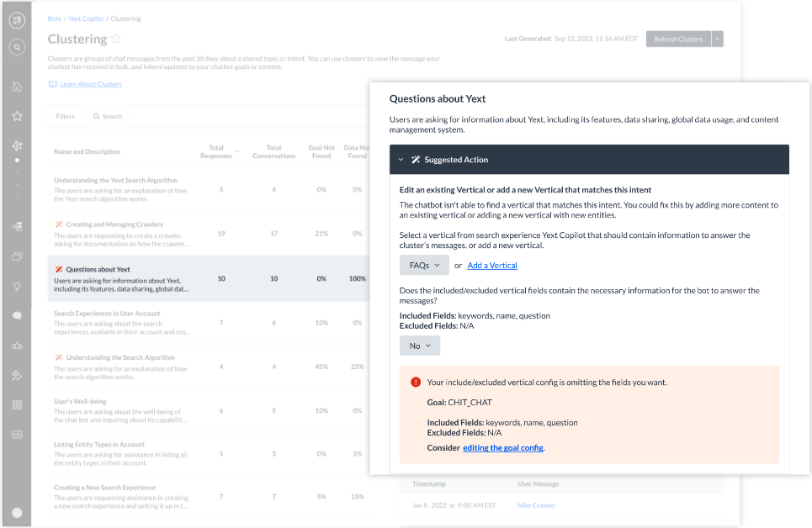Click the Last Generated timestamp text
Screen dimensions: 812x528
pyautogui.click(x=571, y=39)
